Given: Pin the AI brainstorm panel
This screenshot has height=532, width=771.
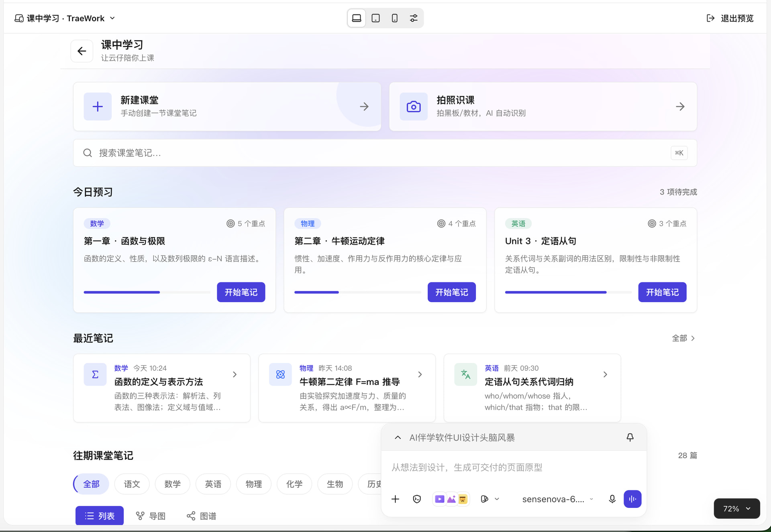Looking at the screenshot, I should (630, 437).
